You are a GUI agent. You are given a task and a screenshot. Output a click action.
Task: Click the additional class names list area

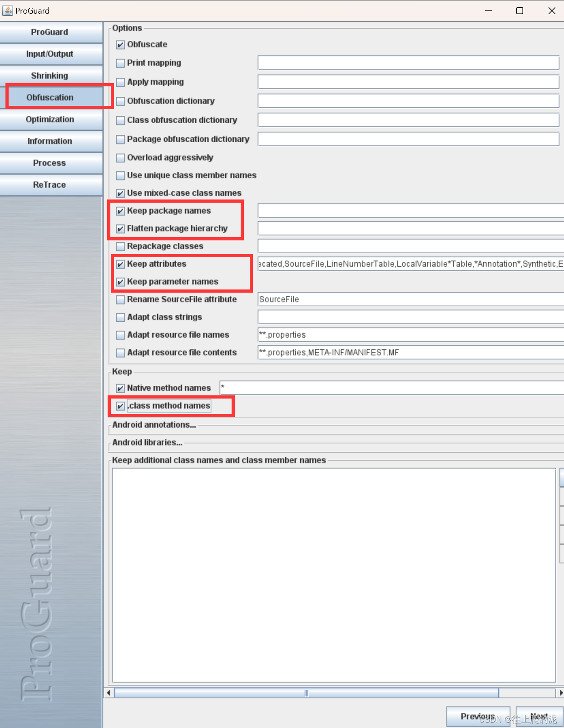pyautogui.click(x=334, y=575)
